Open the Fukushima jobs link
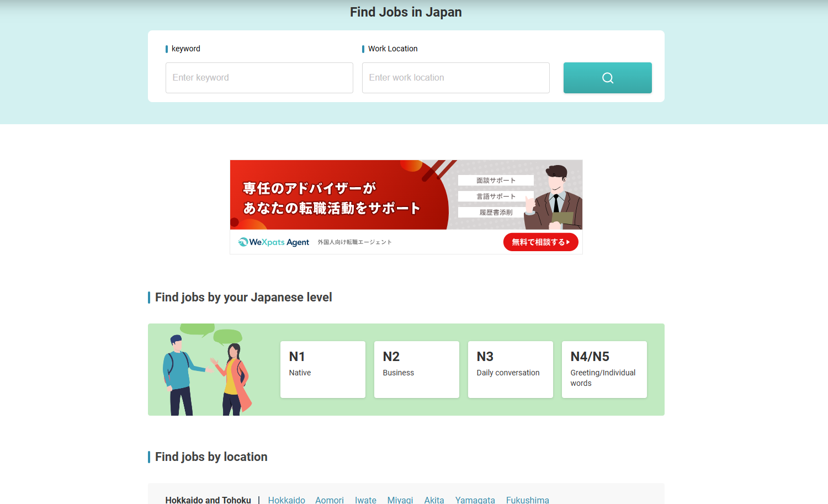 (x=527, y=500)
